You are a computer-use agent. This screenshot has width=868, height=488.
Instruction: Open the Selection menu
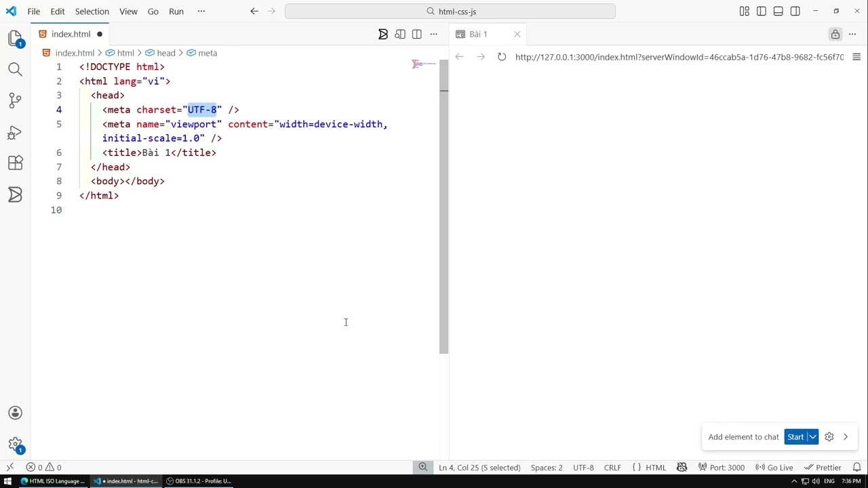click(x=92, y=11)
